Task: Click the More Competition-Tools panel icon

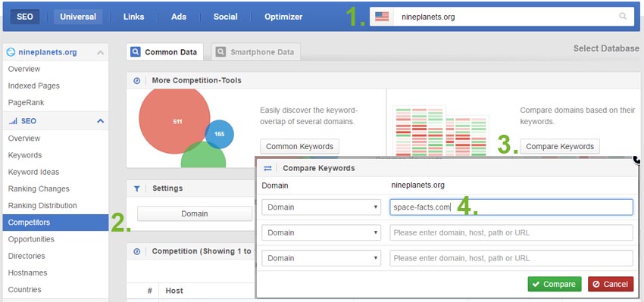Action: (x=137, y=80)
